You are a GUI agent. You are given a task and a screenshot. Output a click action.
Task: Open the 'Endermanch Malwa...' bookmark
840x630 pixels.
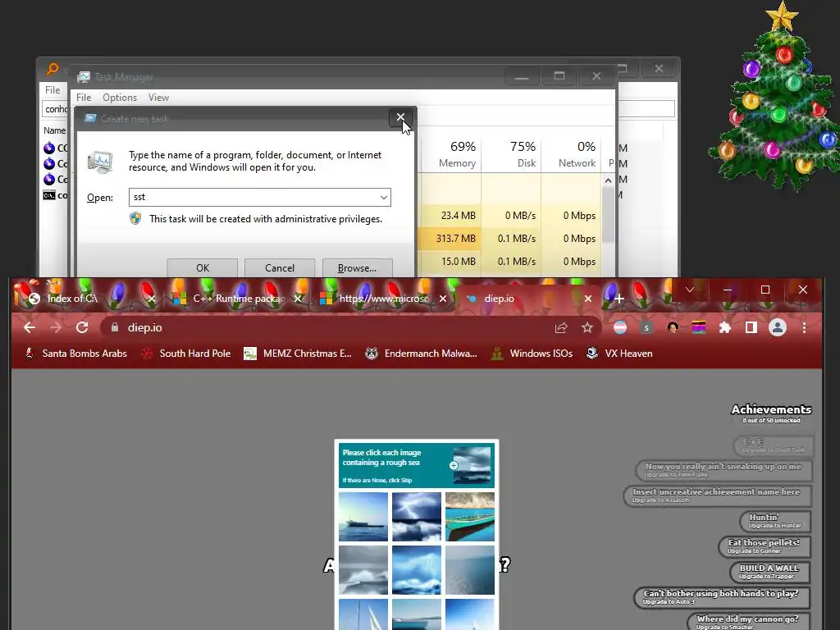(421, 354)
